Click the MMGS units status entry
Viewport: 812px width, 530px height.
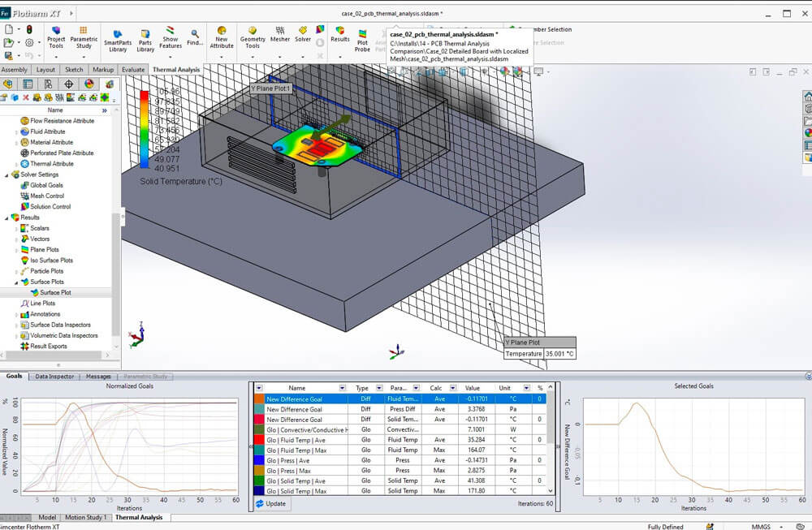(x=761, y=527)
